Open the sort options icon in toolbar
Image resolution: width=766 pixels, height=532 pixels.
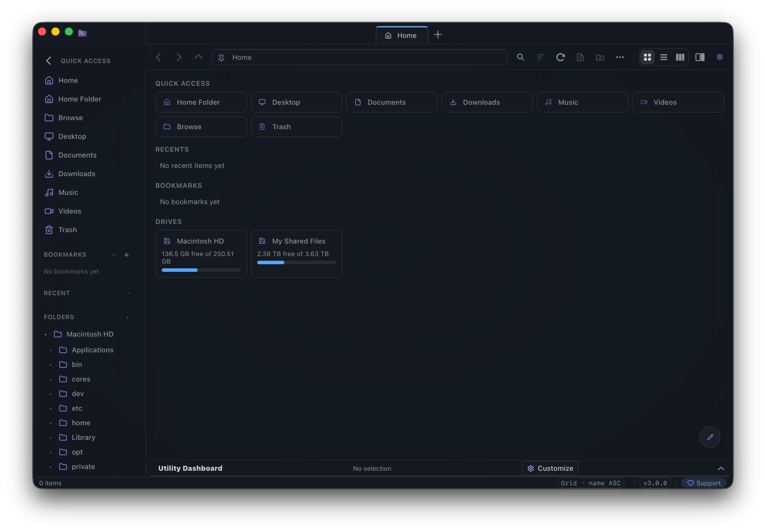point(540,57)
